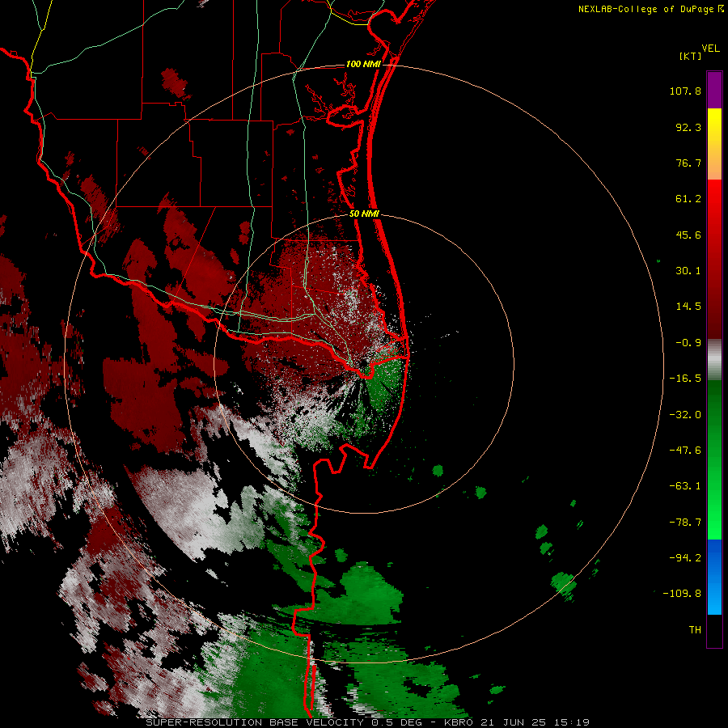Click the 100 NMI range ring label
The image size is (728, 728).
[363, 64]
